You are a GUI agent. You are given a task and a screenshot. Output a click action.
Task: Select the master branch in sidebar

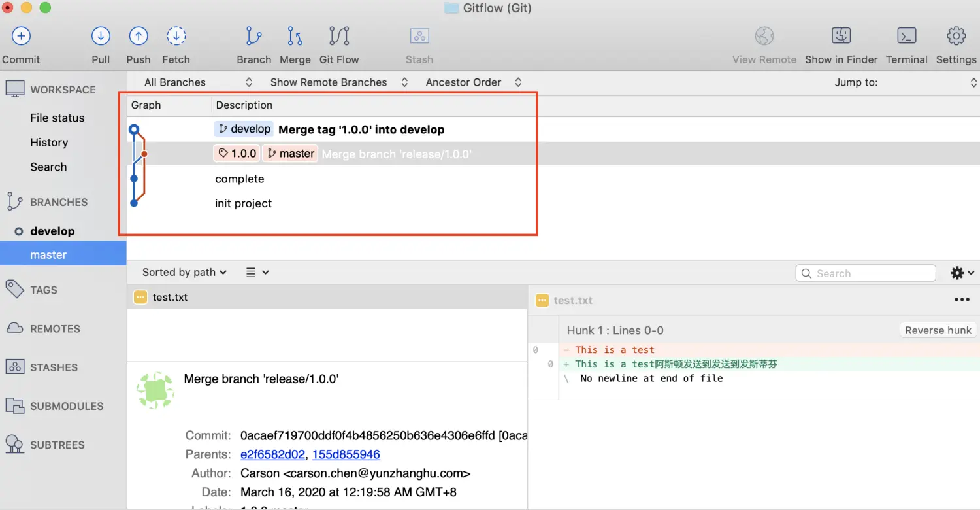(63, 255)
